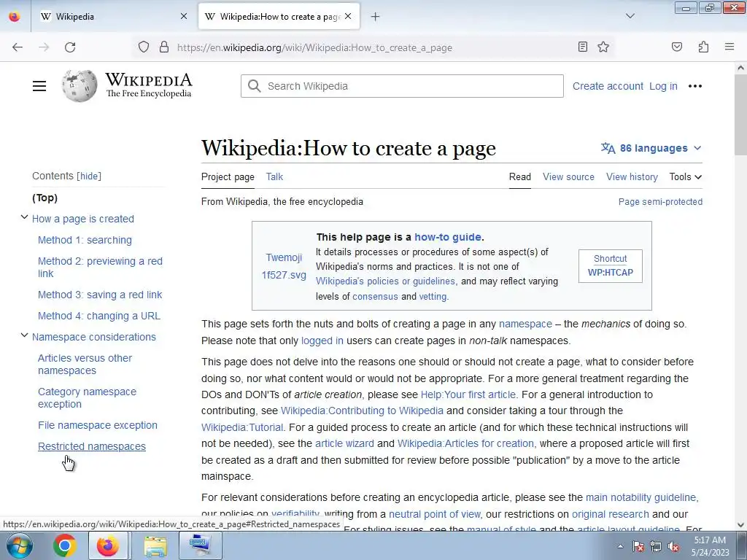Reload the current page
The image size is (747, 560).
[x=70, y=47]
